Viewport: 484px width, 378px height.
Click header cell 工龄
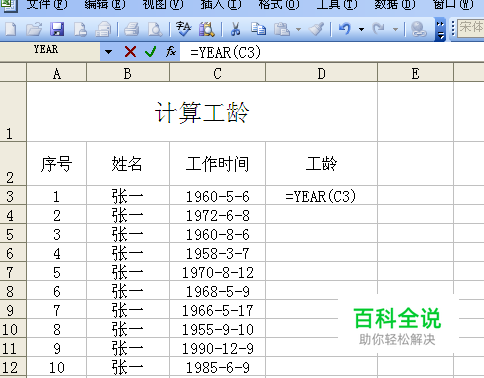pos(321,164)
